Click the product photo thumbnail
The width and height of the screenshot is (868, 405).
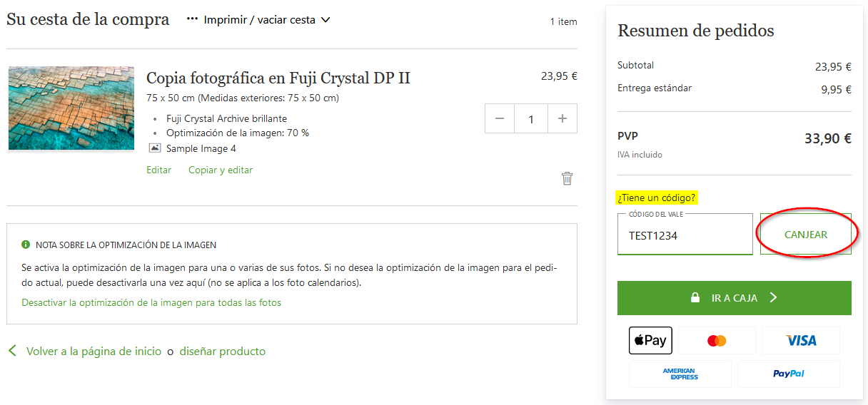(71, 108)
